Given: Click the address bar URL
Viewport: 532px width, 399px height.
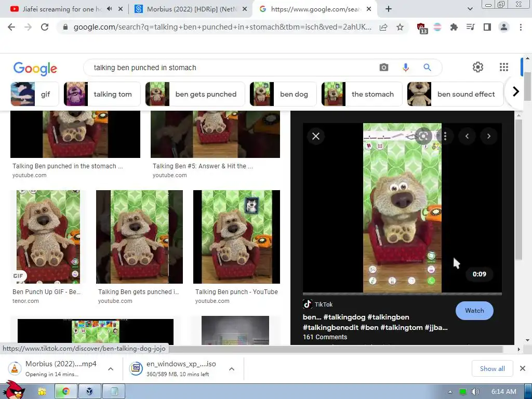Looking at the screenshot, I should tap(222, 27).
